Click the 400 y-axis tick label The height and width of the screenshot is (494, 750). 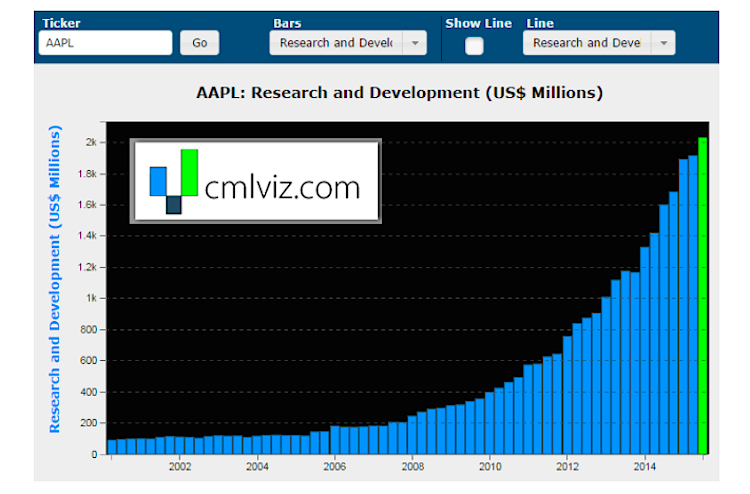(x=88, y=392)
